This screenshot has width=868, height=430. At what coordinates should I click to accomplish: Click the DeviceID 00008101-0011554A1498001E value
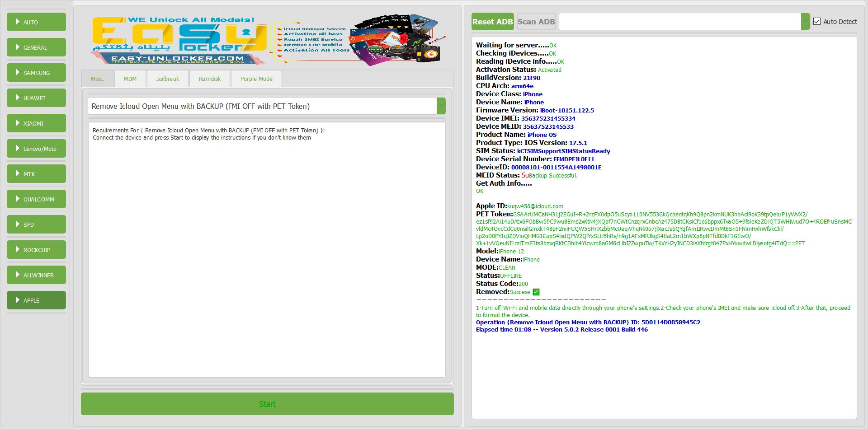coord(556,167)
